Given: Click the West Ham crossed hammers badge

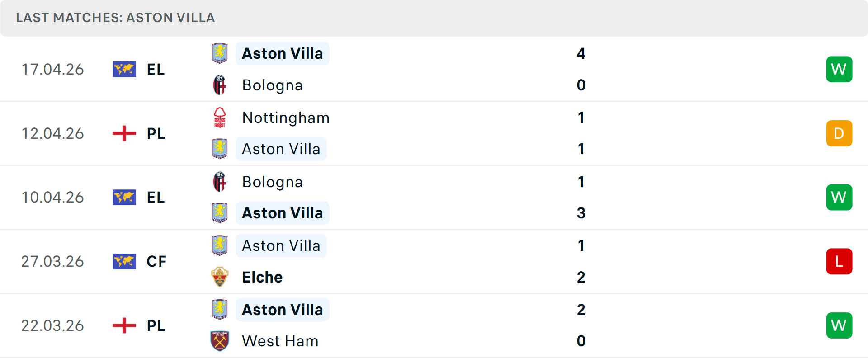Looking at the screenshot, I should pos(220,341).
